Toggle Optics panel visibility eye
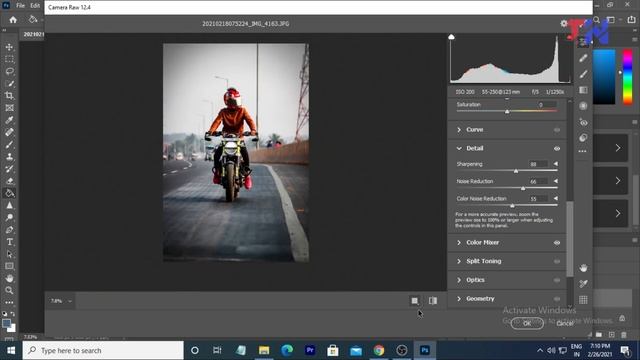 [x=557, y=280]
